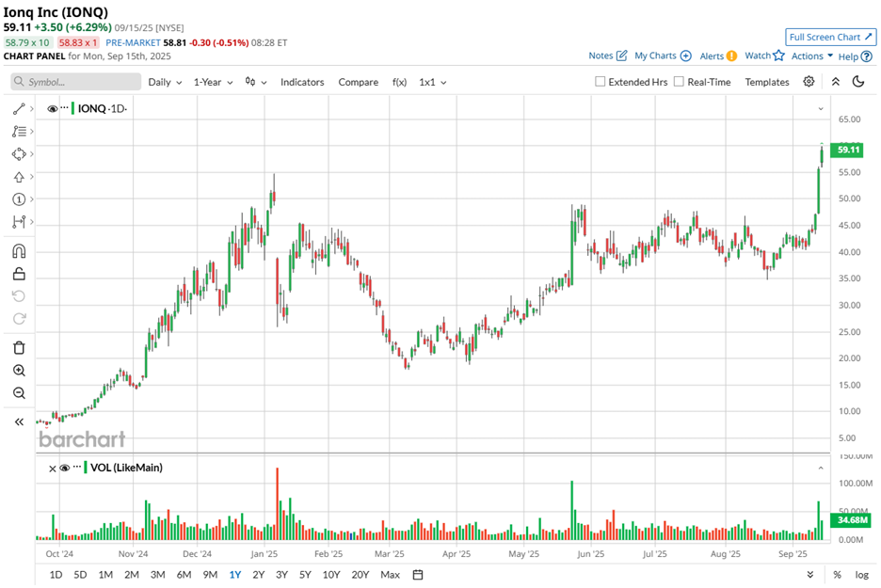Screen dimensions: 881x588
Task: Pick the numbered annotation tool
Action: point(19,199)
